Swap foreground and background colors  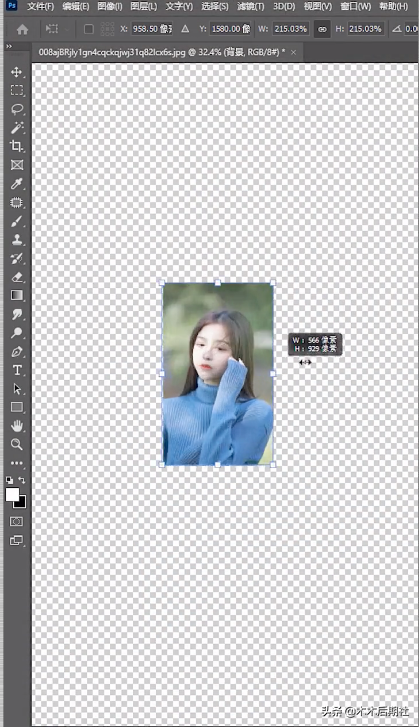coord(22,480)
